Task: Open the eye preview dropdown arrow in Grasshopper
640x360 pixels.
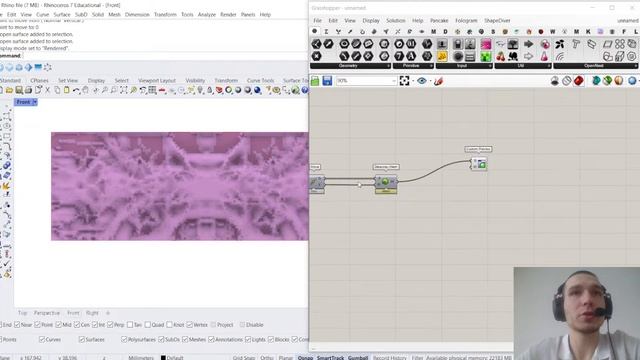Action: point(430,81)
